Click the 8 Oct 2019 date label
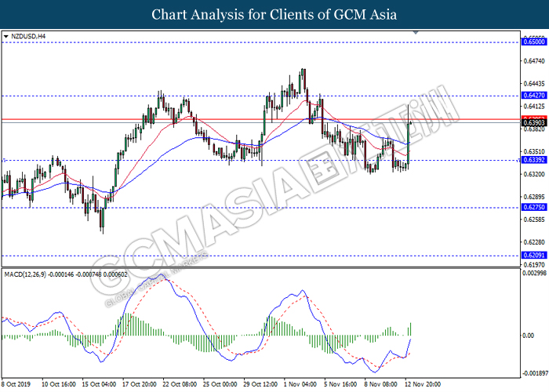Screen dimensions: 549x392 [16, 384]
